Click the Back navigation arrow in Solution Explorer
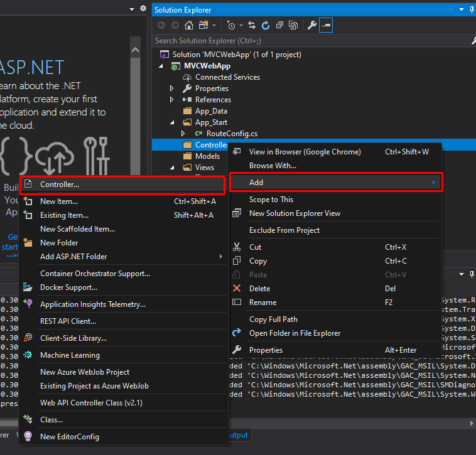This screenshot has width=476, height=455. pos(161,25)
